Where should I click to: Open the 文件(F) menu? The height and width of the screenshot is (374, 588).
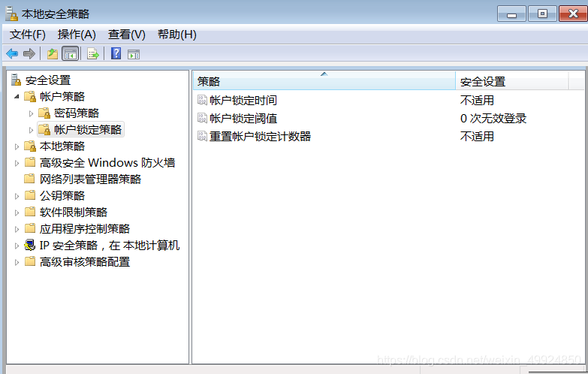tap(28, 35)
